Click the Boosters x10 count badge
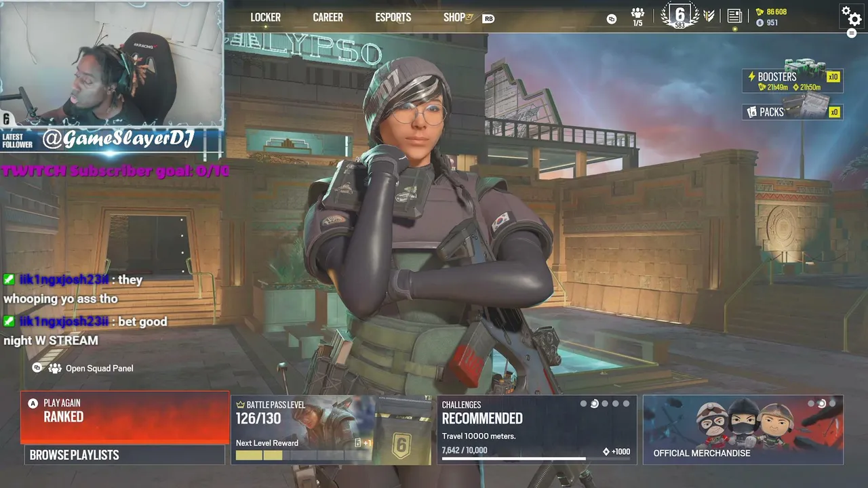The width and height of the screenshot is (868, 488). (833, 77)
